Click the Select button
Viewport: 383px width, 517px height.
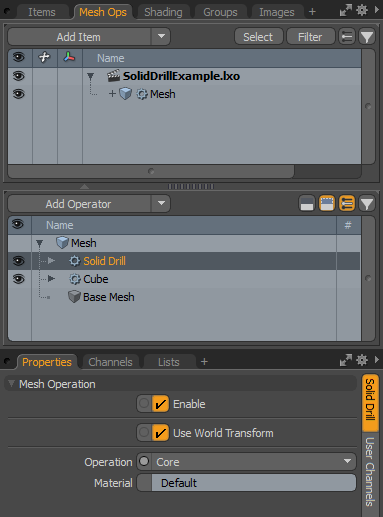coord(258,37)
